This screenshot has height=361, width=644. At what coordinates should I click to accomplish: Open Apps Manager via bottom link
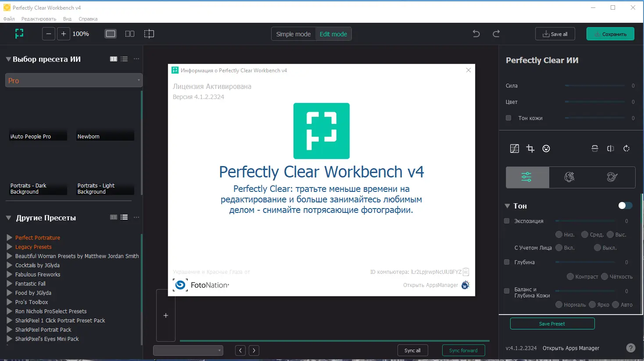pyautogui.click(x=570, y=348)
